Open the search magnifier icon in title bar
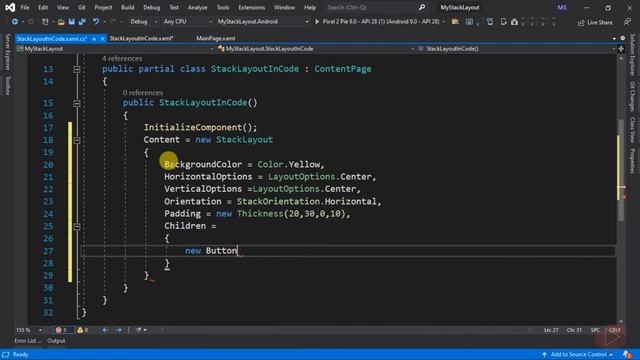Viewport: 640px width, 360px height. (x=422, y=7)
